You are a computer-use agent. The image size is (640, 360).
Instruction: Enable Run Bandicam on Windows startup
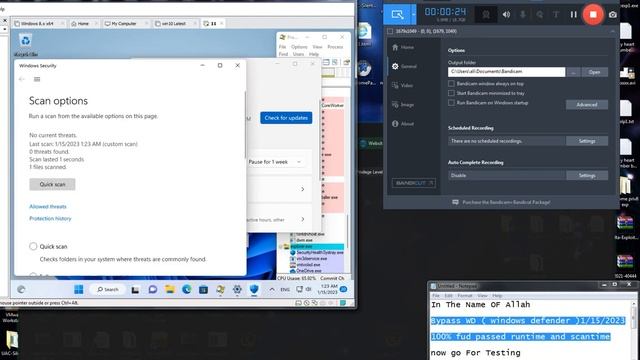[451, 103]
